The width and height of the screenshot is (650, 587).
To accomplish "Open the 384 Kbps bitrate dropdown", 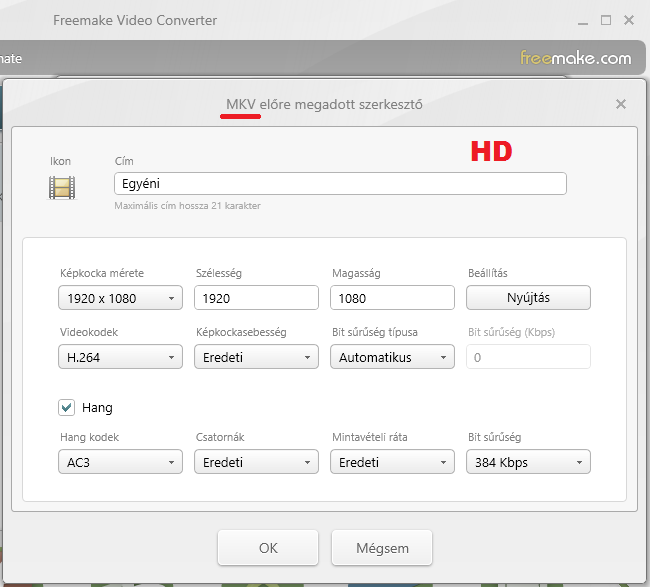I will coord(528,462).
